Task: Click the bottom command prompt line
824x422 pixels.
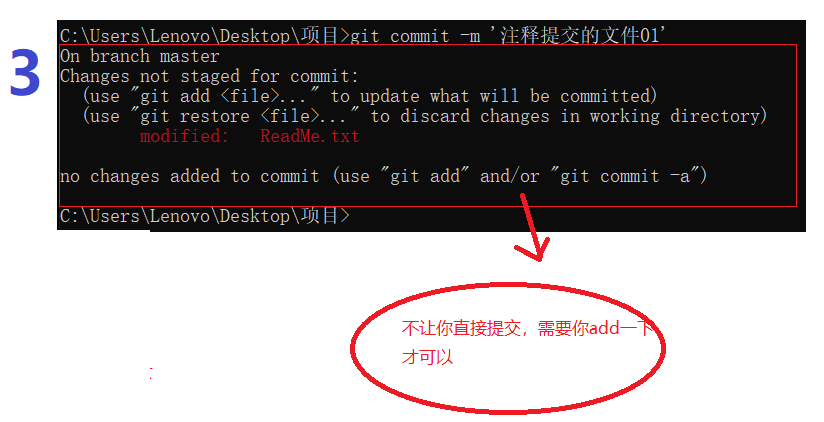Action: [x=204, y=215]
